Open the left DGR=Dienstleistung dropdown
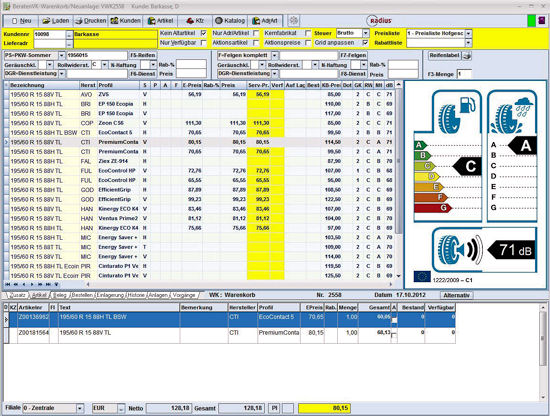The height and width of the screenshot is (416, 550). (62, 74)
